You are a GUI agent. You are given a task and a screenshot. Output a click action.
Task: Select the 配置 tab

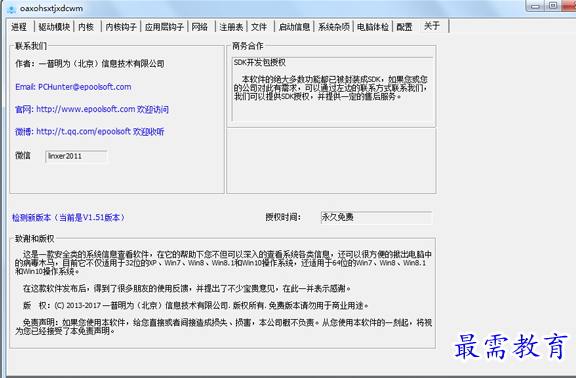(x=404, y=27)
